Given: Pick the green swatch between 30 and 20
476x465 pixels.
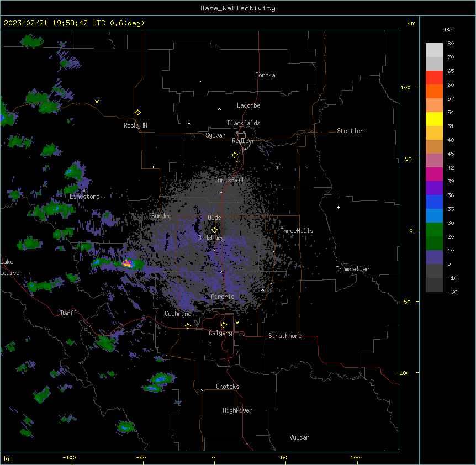Looking at the screenshot, I should click(434, 230).
